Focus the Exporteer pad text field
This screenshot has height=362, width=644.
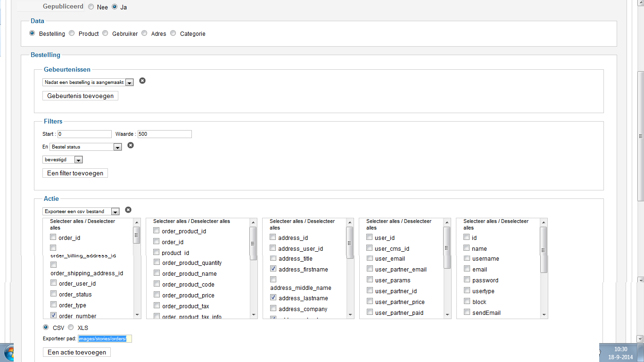click(x=105, y=338)
